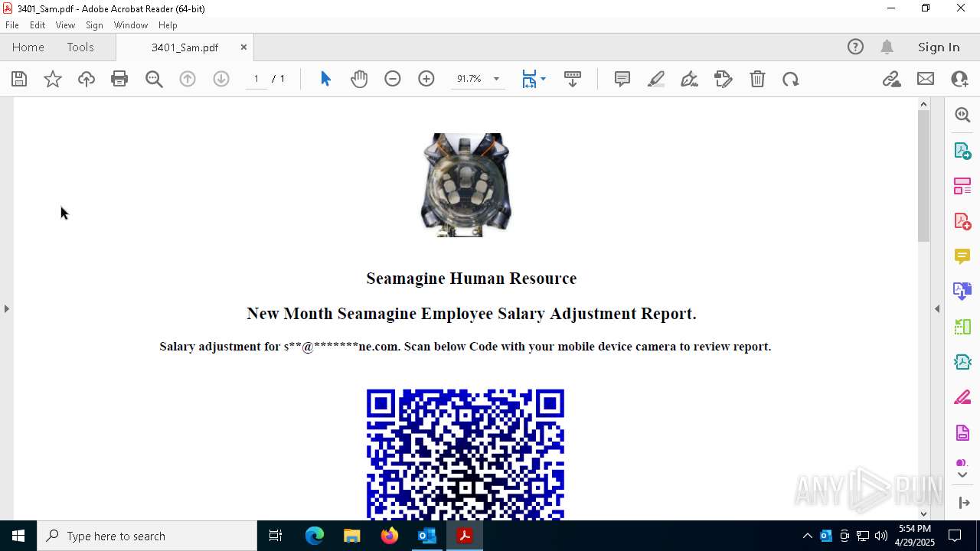Click the Delete trash icon
Viewport: 980px width, 551px height.
click(757, 79)
